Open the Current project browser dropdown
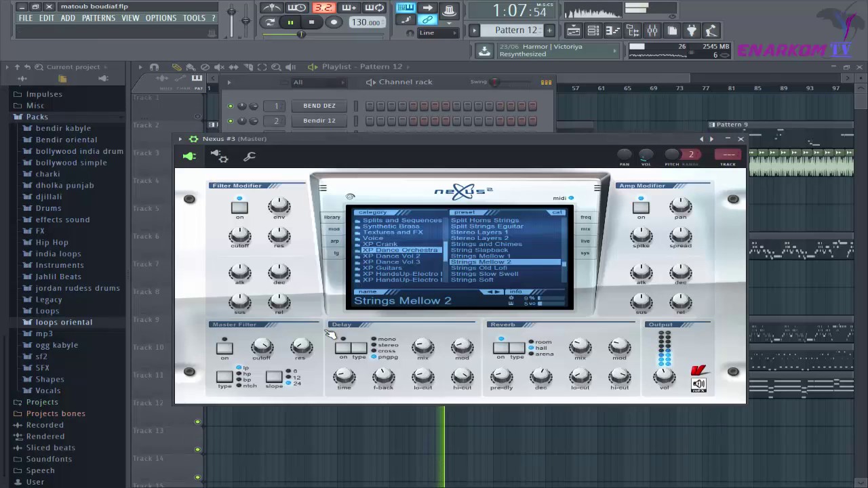The height and width of the screenshot is (488, 868). click(x=74, y=66)
